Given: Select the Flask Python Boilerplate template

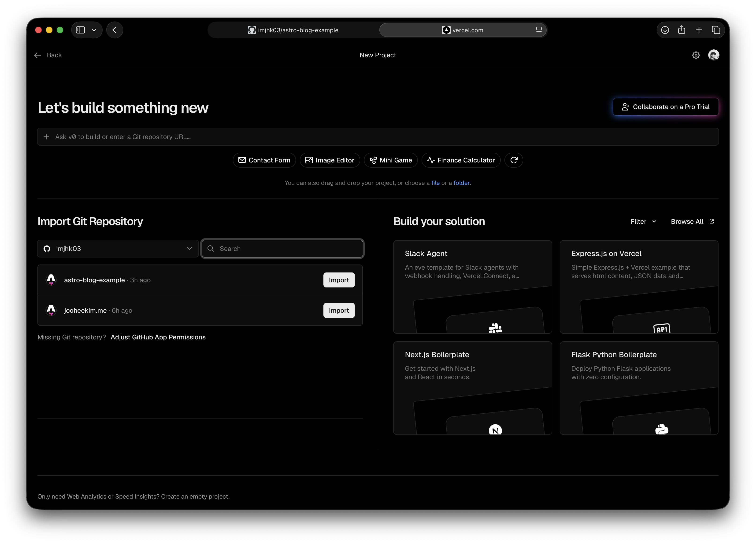Looking at the screenshot, I should [x=639, y=388].
